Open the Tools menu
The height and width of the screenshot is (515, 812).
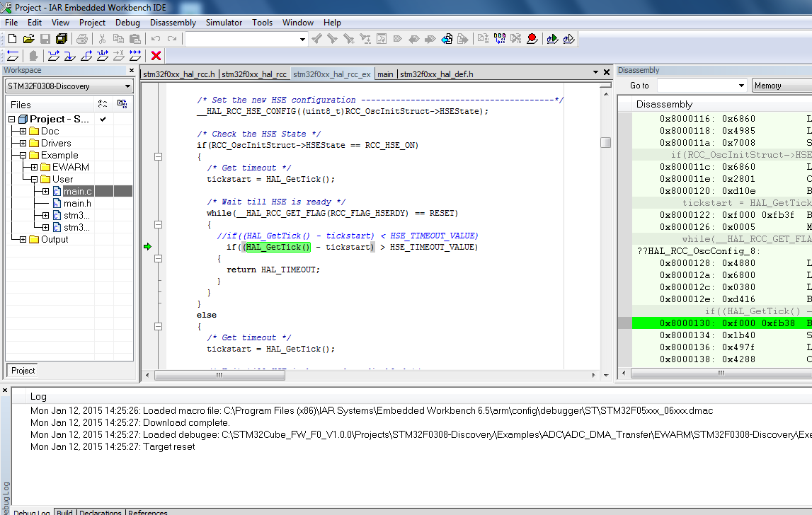tap(262, 22)
